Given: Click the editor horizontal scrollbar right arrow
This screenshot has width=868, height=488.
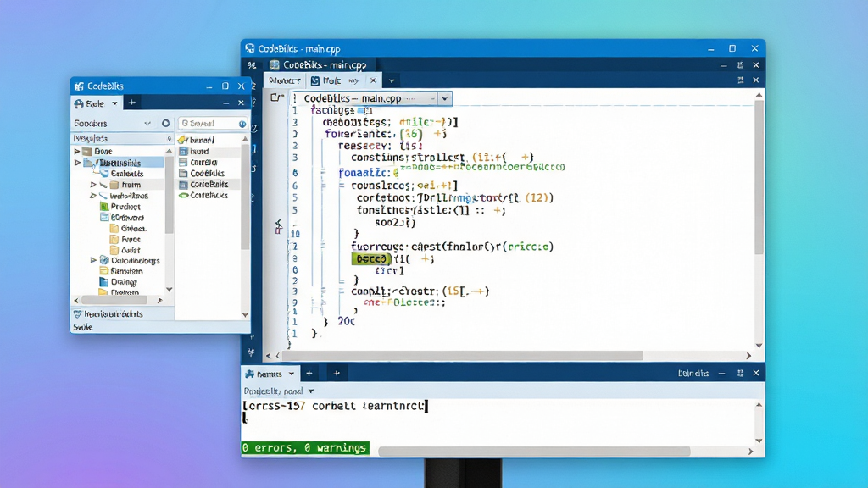Looking at the screenshot, I should [748, 356].
